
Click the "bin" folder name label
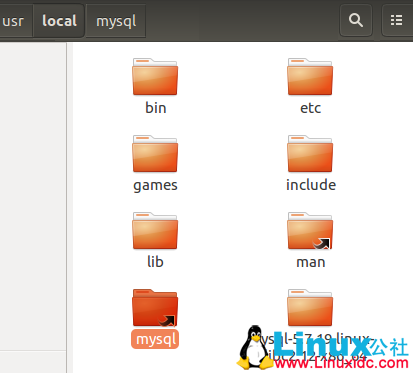(x=156, y=108)
